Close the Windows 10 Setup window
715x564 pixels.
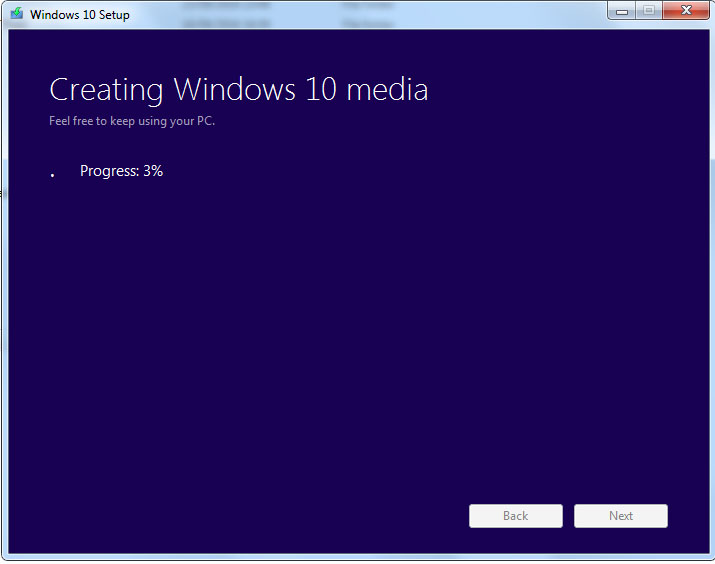[x=686, y=10]
